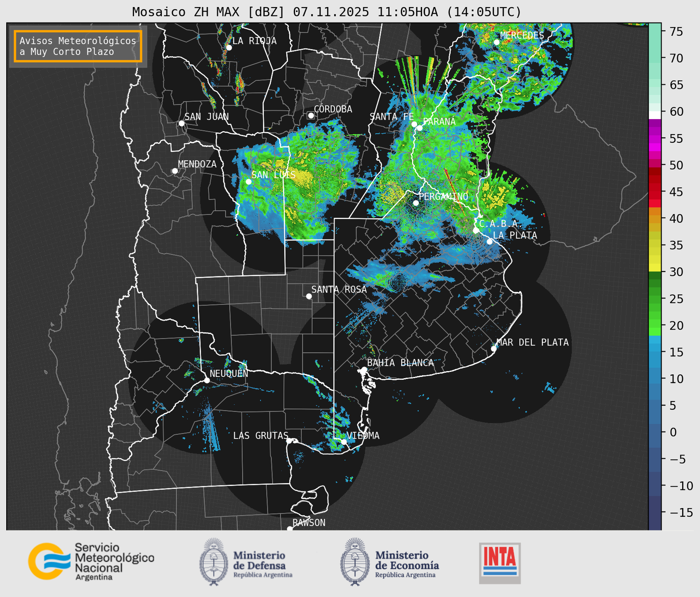This screenshot has width=700, height=597.
Task: Click the INTA logo
Action: 500,563
